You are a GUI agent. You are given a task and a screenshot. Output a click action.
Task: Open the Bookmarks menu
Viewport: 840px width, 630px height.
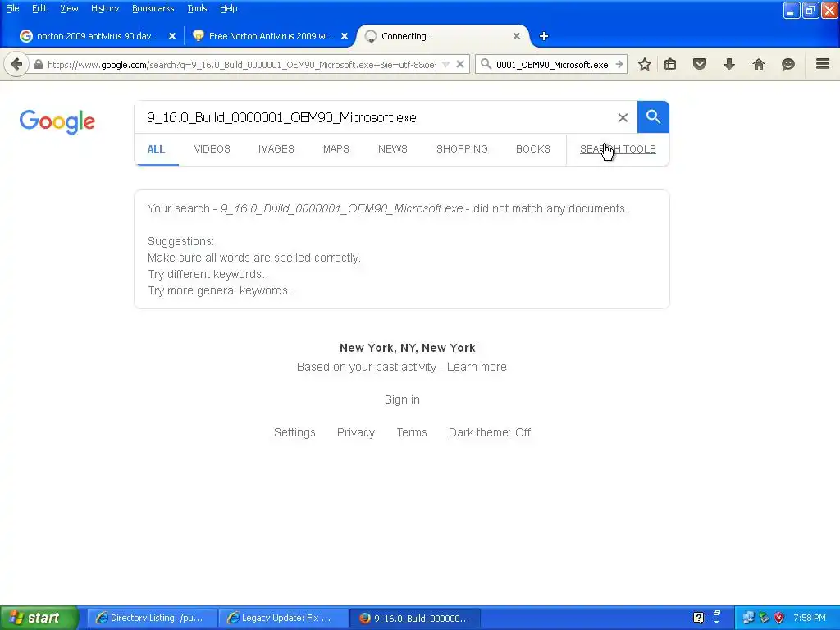(153, 8)
